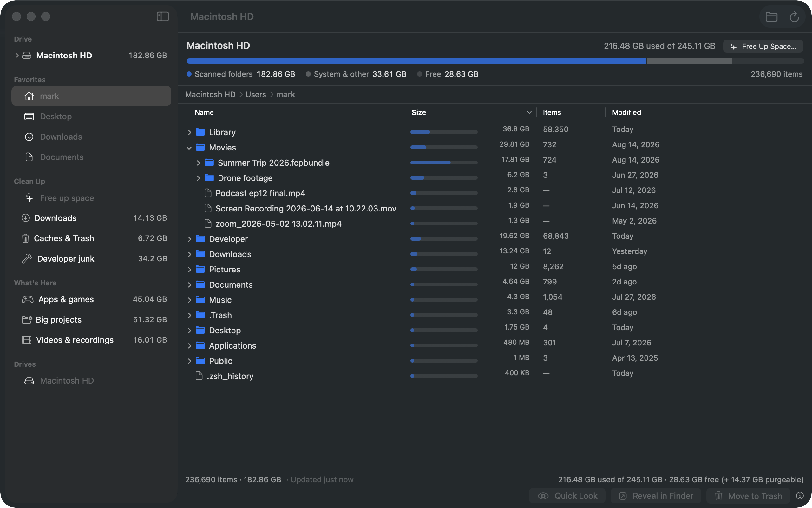The image size is (812, 508).
Task: Open Caches & Trash category
Action: tap(91, 238)
